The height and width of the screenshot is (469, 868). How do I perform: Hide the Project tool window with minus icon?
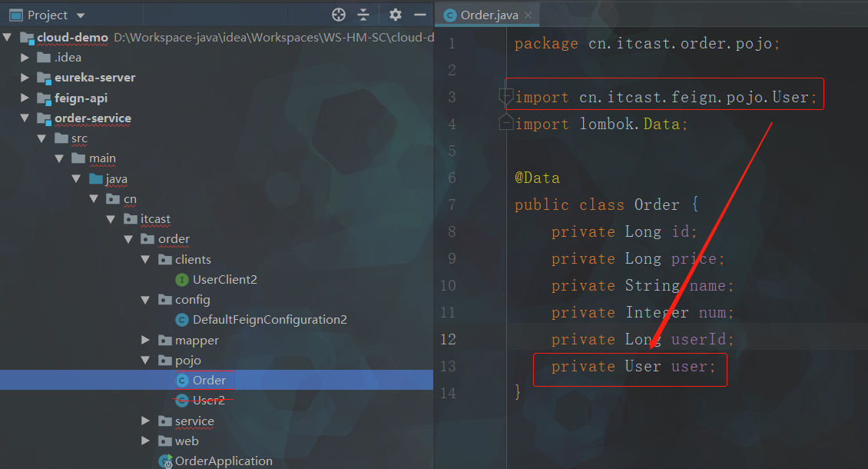(x=420, y=15)
